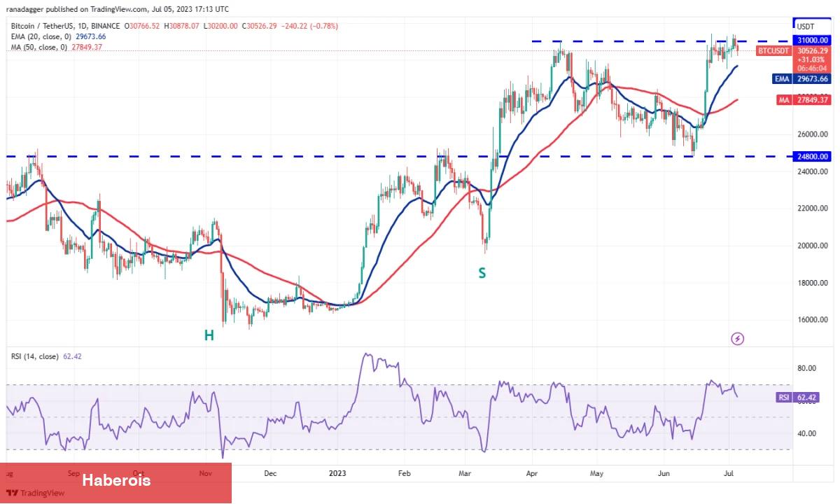Click the 27849.37 MA axis value

pos(812,100)
